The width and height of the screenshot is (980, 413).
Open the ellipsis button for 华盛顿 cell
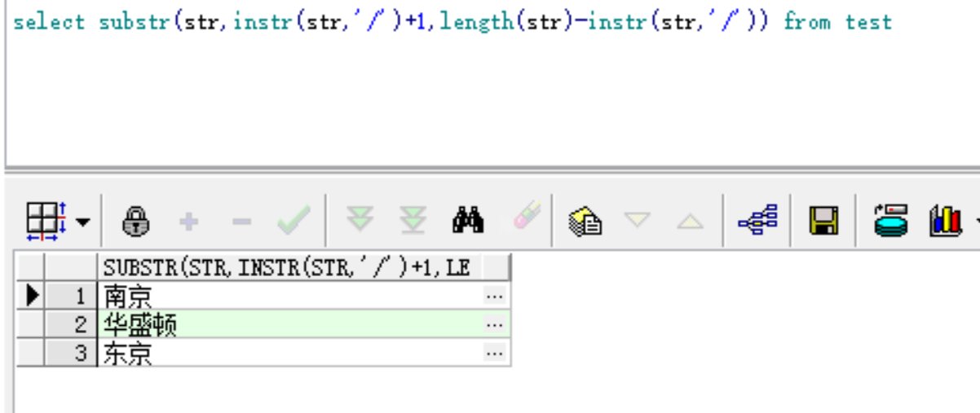pyautogui.click(x=494, y=324)
